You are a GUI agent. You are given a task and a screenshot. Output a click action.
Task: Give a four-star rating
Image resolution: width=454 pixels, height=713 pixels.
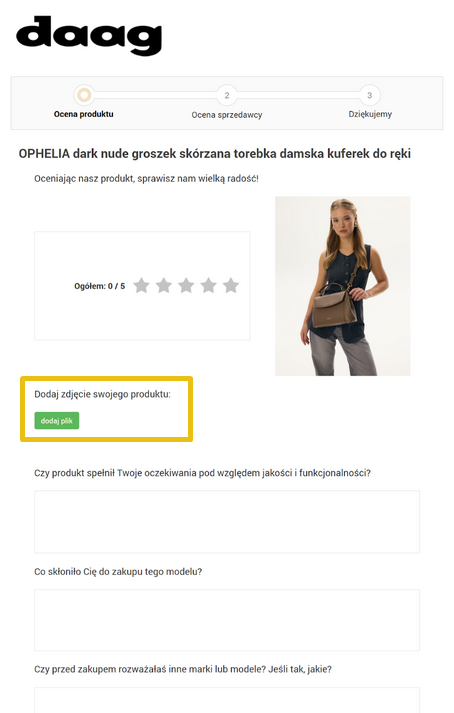point(208,286)
